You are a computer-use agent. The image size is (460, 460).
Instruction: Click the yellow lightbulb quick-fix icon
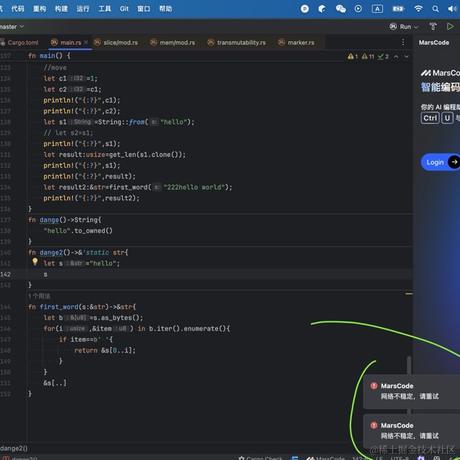(35, 262)
